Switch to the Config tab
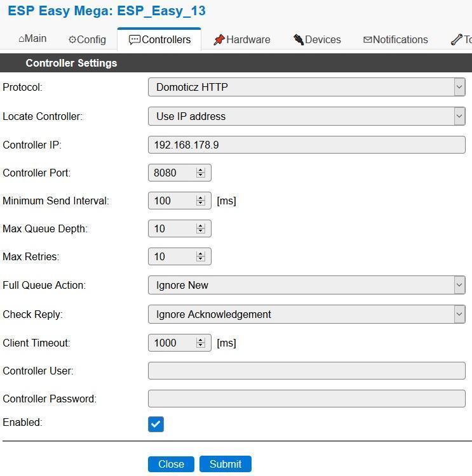This screenshot has width=472, height=476. pos(87,39)
